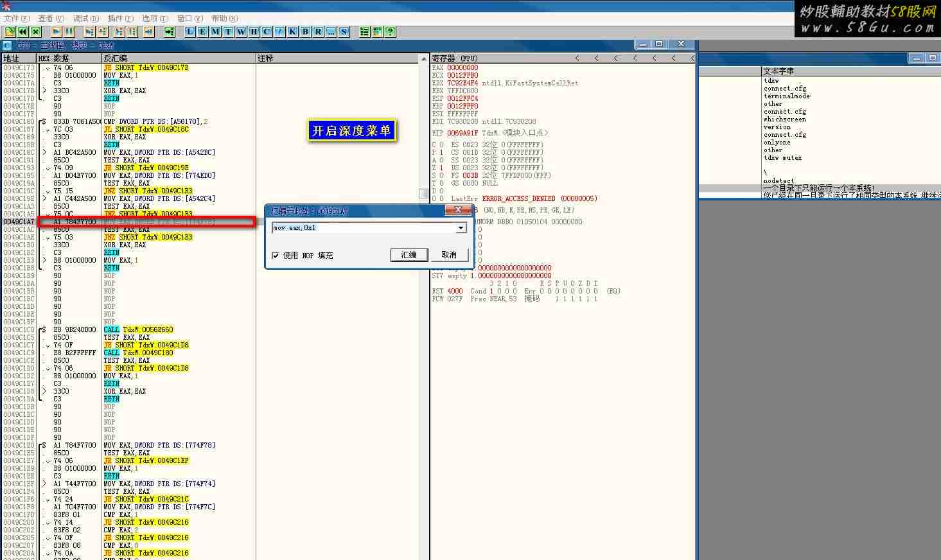Open the 文件 (F) menu
941x560 pixels.
(x=17, y=19)
